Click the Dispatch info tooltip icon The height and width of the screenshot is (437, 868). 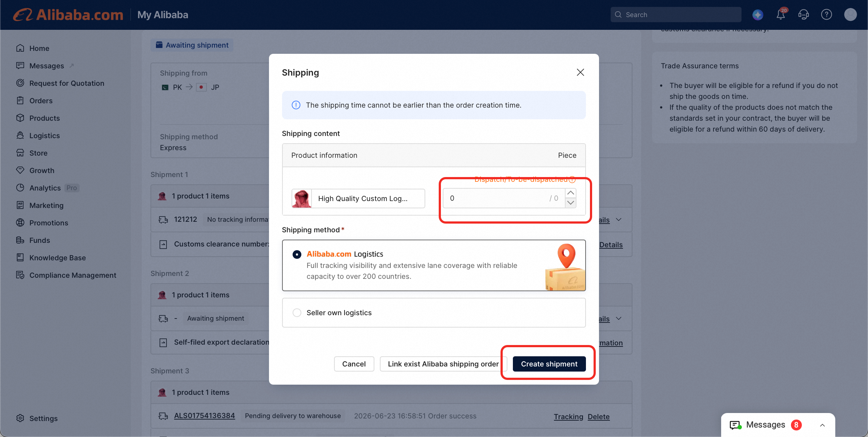pyautogui.click(x=572, y=179)
